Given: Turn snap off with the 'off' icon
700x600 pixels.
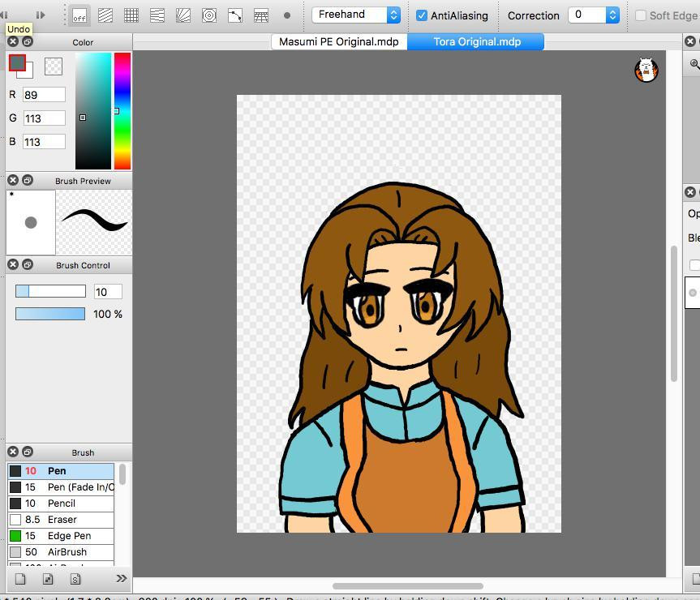Looking at the screenshot, I should point(79,16).
